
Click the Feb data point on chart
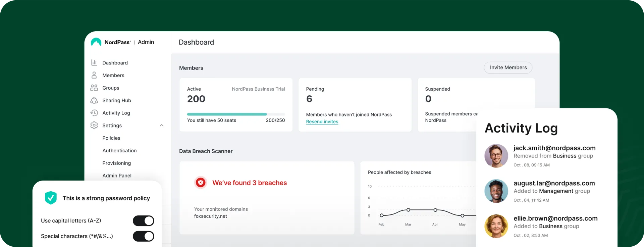pyautogui.click(x=381, y=215)
